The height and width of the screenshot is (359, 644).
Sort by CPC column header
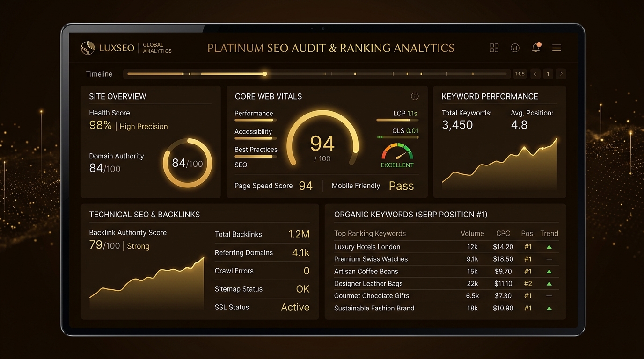click(503, 233)
